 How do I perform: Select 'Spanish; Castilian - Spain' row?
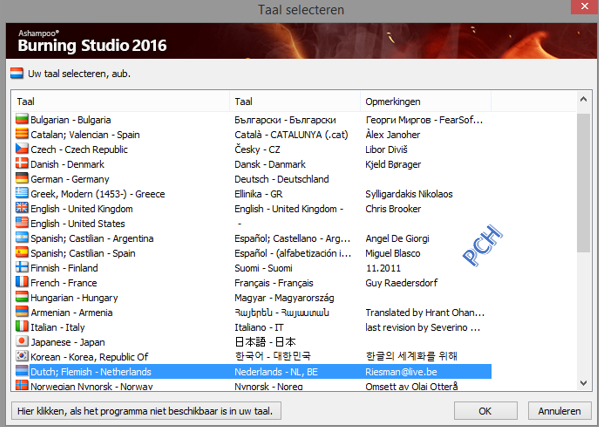83,254
